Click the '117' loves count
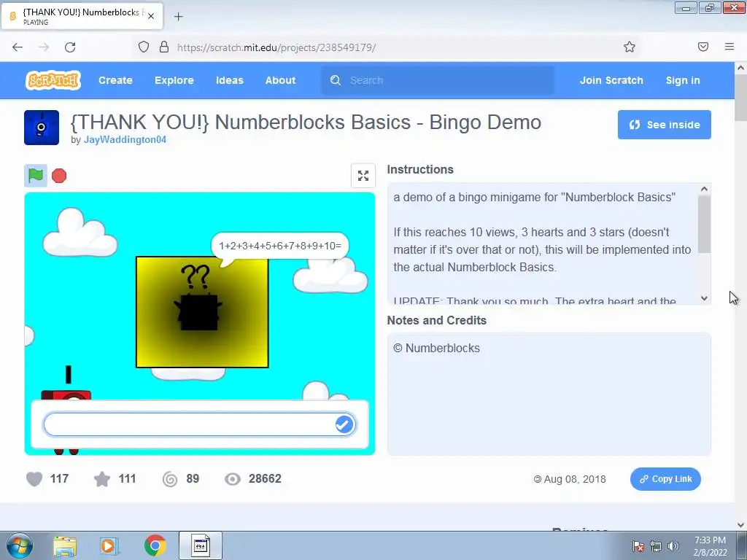747x560 pixels. coord(60,478)
